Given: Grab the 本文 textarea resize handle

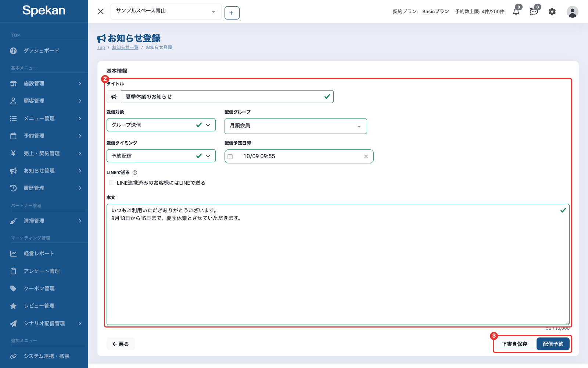Looking at the screenshot, I should 567,322.
